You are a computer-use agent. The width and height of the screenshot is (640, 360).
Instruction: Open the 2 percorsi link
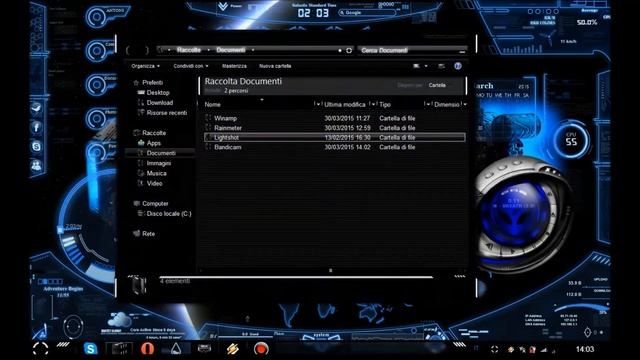click(x=236, y=91)
